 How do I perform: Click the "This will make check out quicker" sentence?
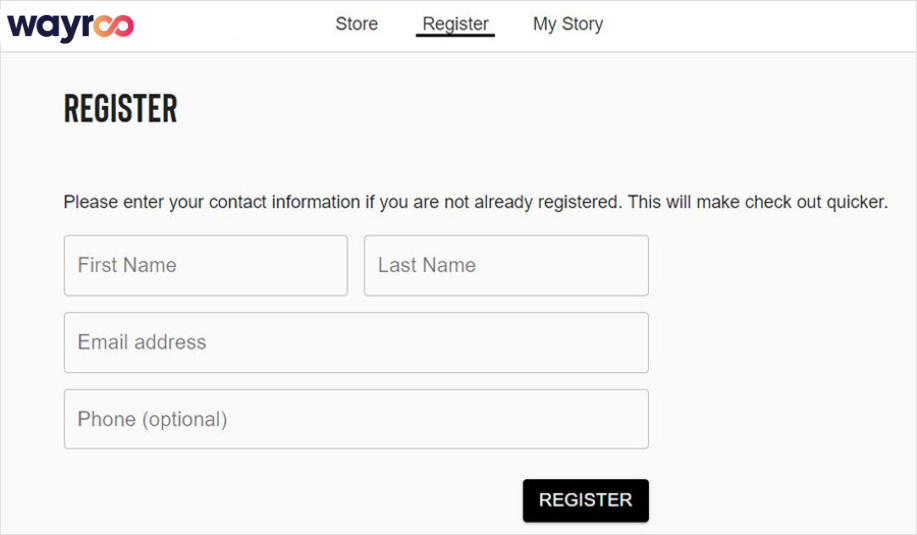[x=758, y=202]
